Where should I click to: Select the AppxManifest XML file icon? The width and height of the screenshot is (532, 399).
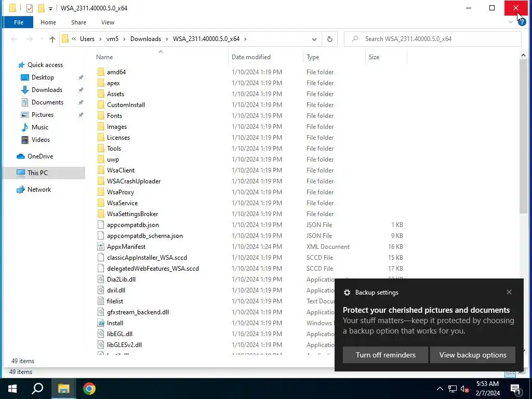101,246
